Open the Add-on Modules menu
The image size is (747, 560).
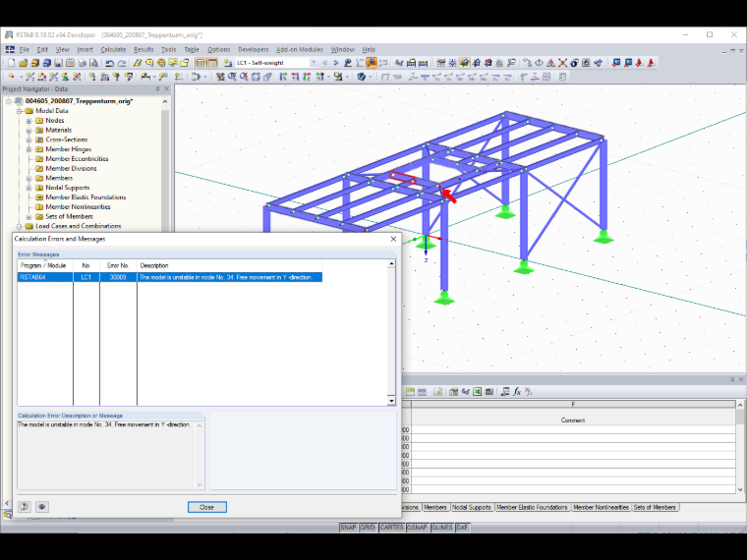tap(299, 49)
